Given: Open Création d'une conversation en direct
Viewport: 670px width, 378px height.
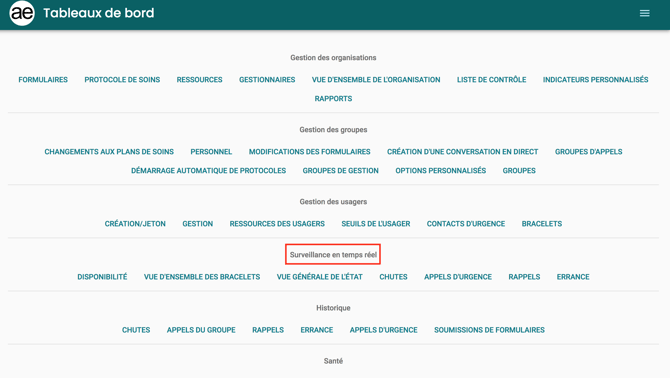Looking at the screenshot, I should point(462,152).
